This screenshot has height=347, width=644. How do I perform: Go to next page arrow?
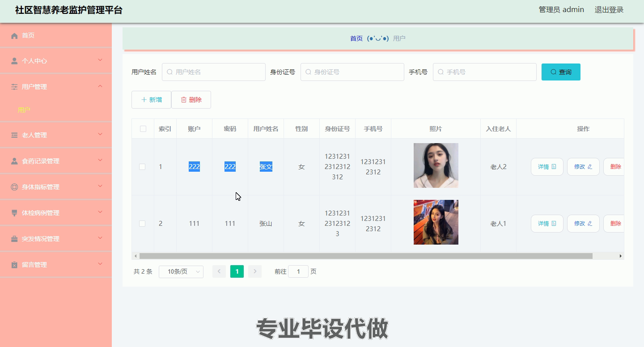[x=255, y=271]
